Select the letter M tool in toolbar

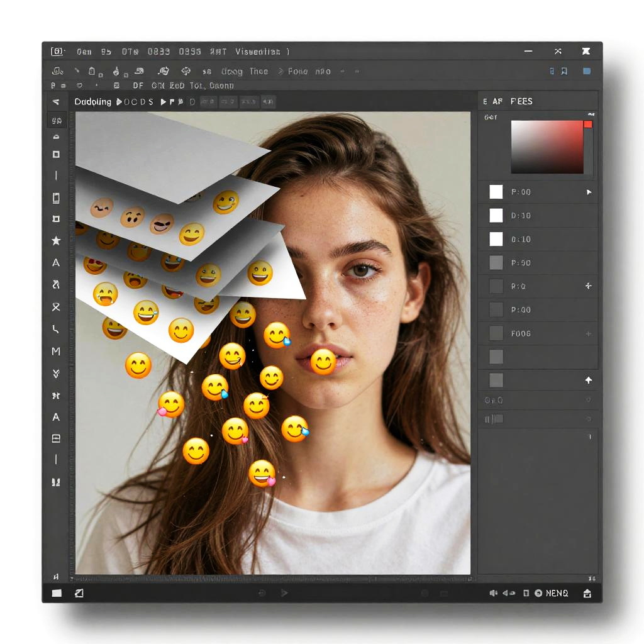[x=56, y=351]
